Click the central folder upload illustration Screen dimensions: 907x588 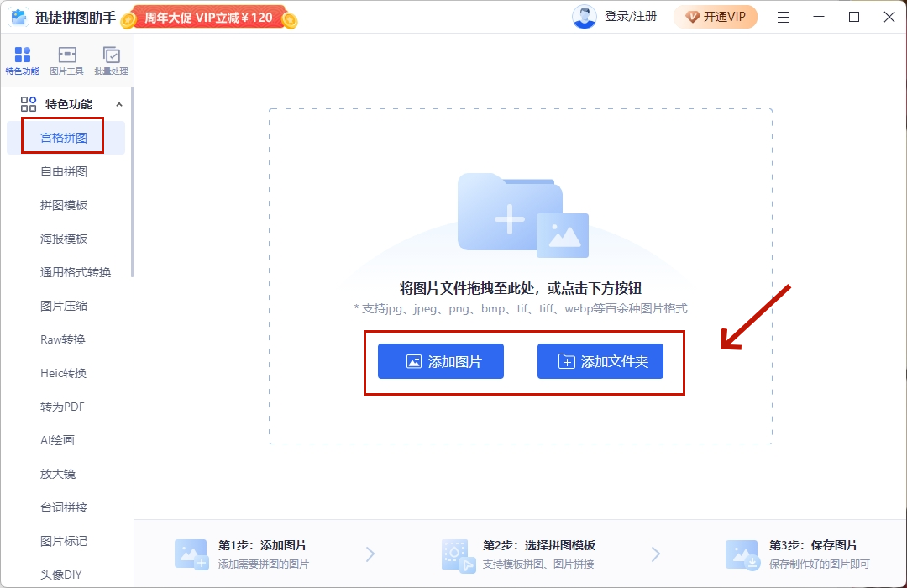coord(522,215)
